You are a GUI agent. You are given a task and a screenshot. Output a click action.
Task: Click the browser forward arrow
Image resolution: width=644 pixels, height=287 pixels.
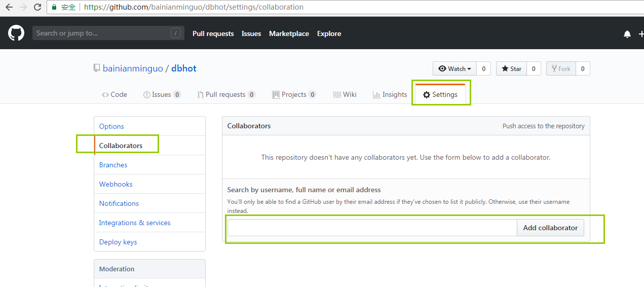(x=23, y=7)
